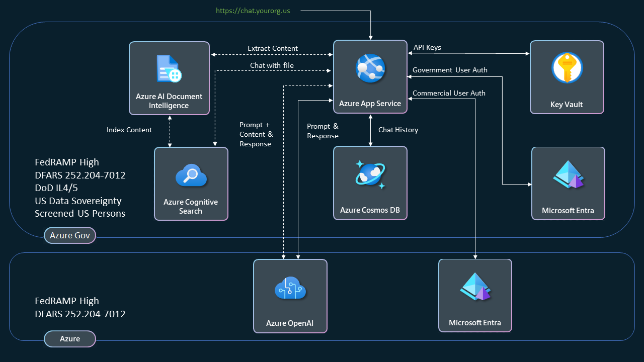This screenshot has width=644, height=362.
Task: Click the "Key Vault" caption
Action: tap(567, 105)
